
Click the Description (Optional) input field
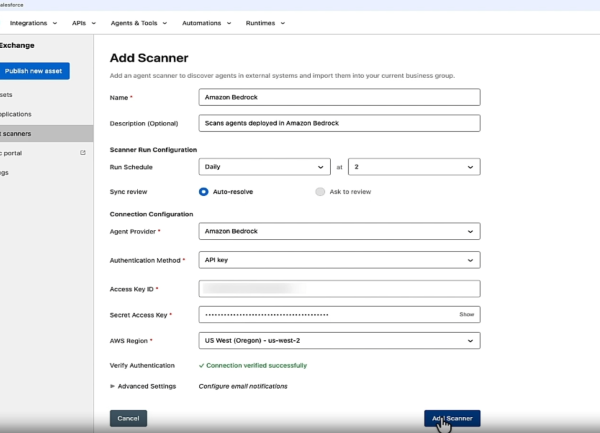339,123
